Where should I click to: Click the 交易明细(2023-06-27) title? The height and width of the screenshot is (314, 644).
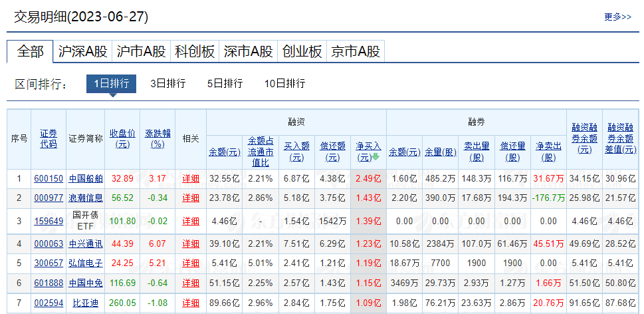[81, 17]
